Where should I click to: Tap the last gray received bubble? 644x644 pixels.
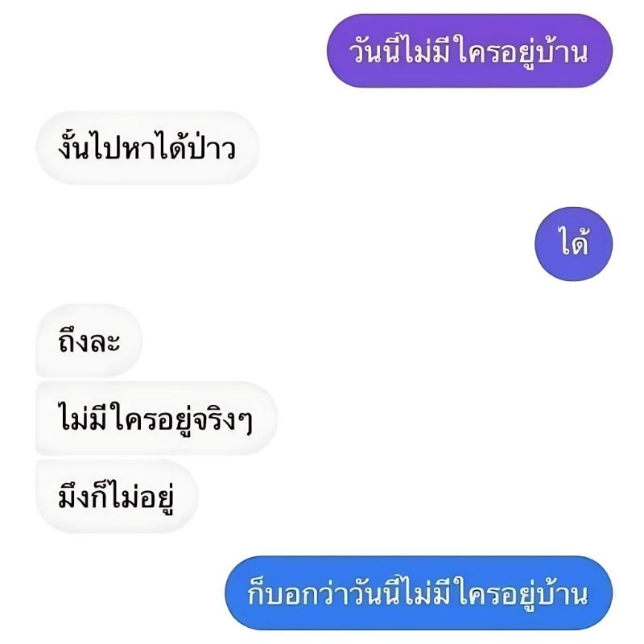pos(117,496)
